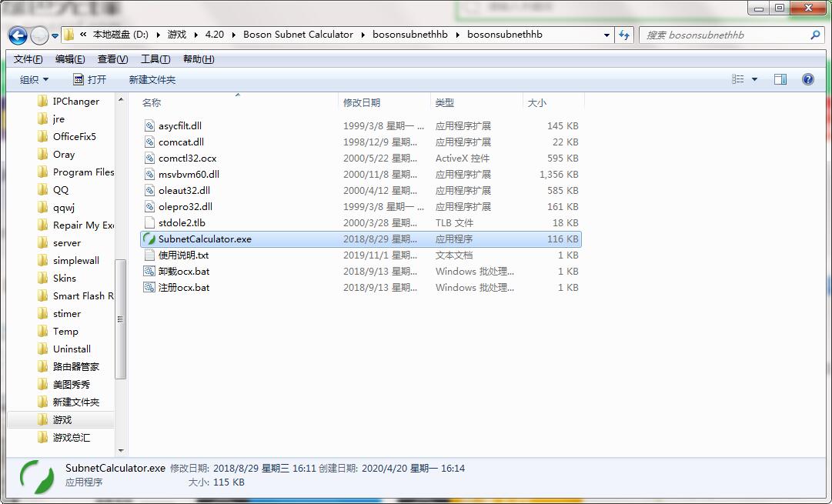Open the view options dropdown arrow
Screen dimensions: 832x504
pos(754,79)
